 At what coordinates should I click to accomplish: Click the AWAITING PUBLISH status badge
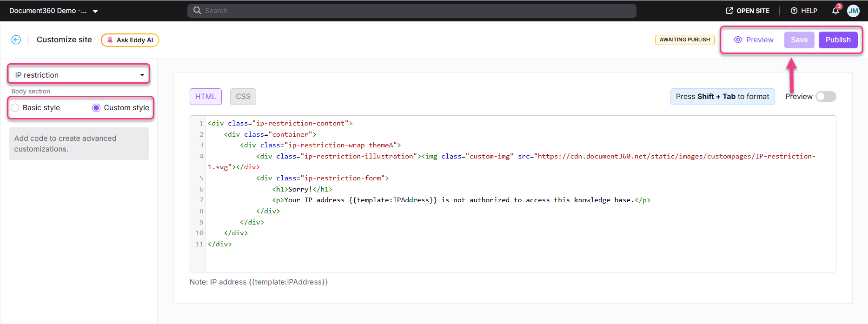[x=684, y=40]
